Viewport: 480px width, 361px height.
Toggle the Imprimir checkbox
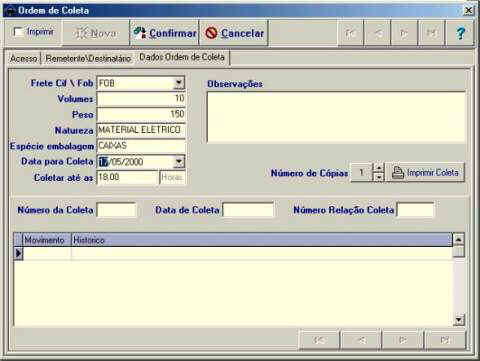(18, 32)
